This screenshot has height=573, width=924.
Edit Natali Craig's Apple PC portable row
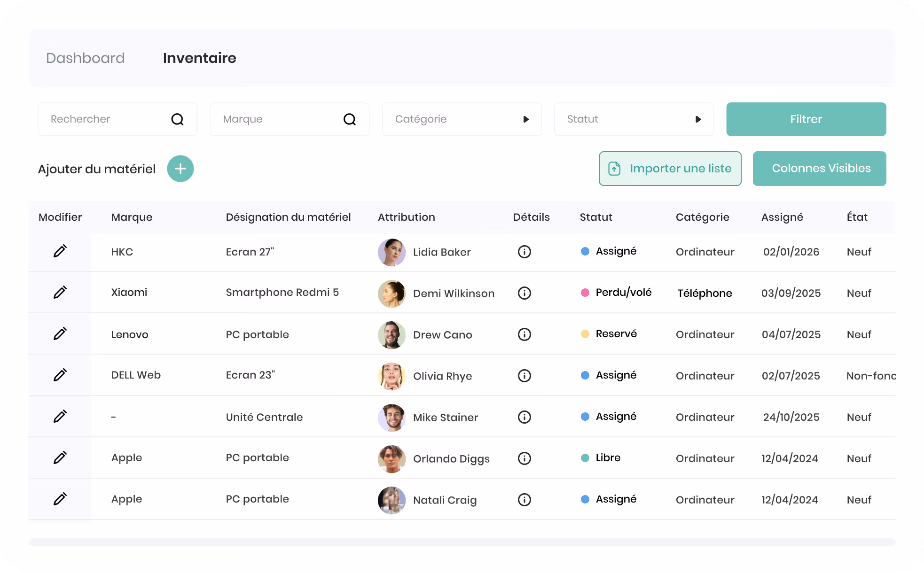pyautogui.click(x=60, y=499)
